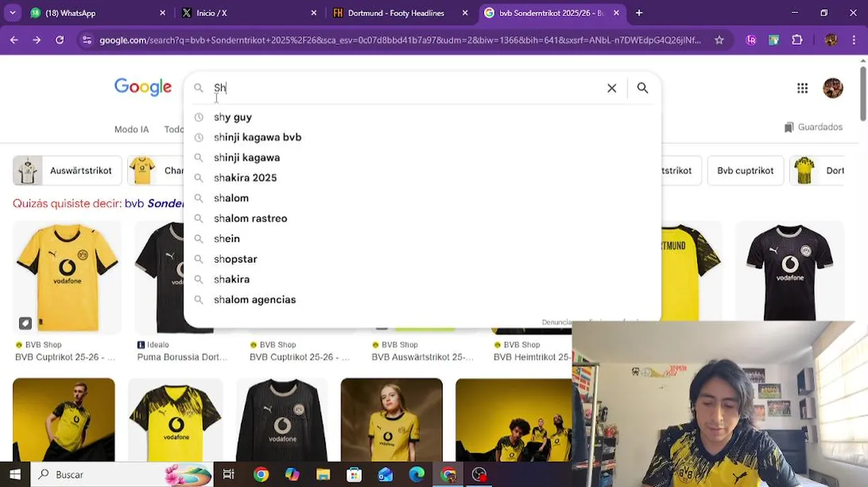The height and width of the screenshot is (487, 868).
Task: Click the 'Quizás quisiste decir' bvb suggestion
Action: coord(154,204)
